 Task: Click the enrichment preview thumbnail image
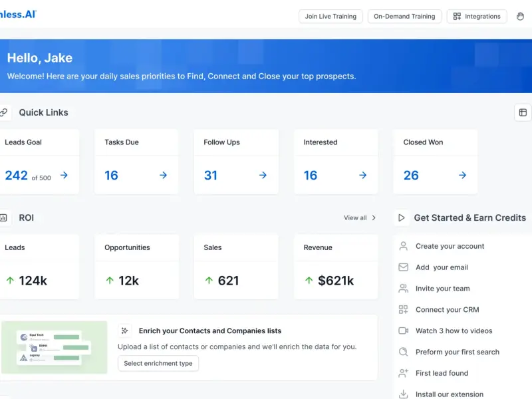55,347
